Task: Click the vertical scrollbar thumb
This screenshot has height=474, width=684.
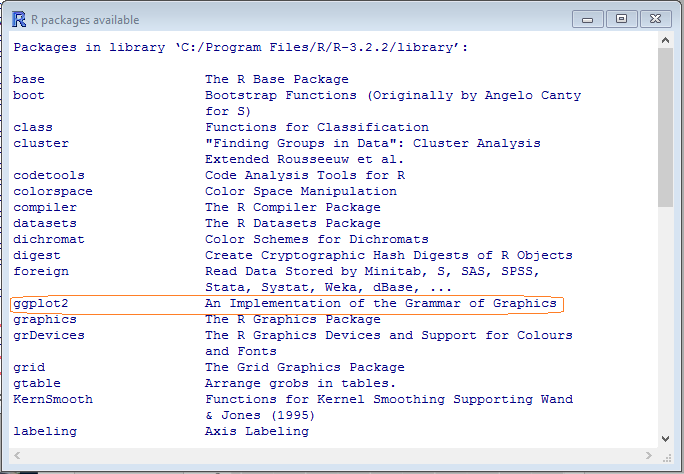Action: click(x=665, y=127)
